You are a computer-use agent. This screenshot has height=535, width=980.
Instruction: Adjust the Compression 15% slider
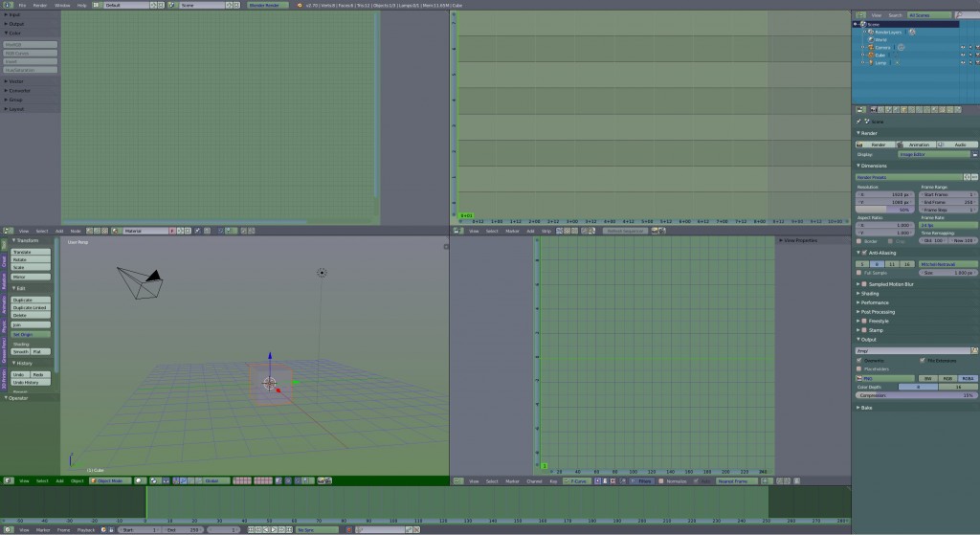point(916,395)
